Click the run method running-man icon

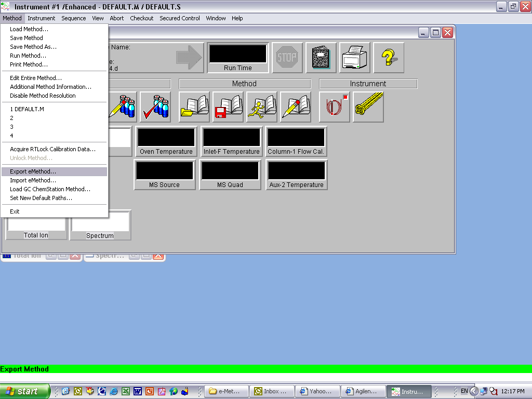pyautogui.click(x=262, y=107)
